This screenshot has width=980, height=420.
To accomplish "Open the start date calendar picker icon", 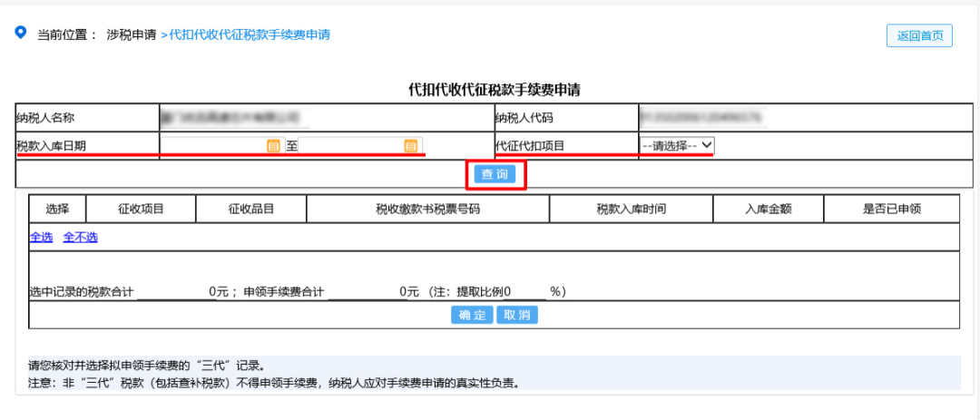I will coord(272,146).
